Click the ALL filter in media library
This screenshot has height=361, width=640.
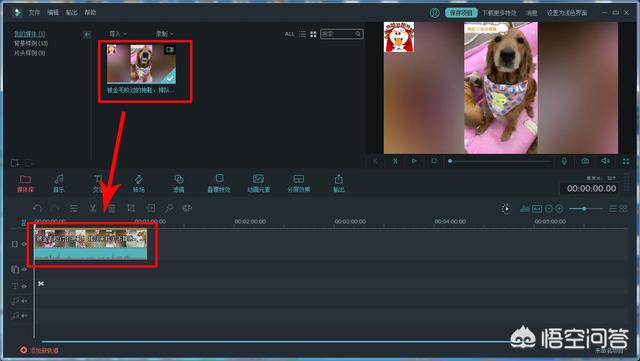pos(289,34)
